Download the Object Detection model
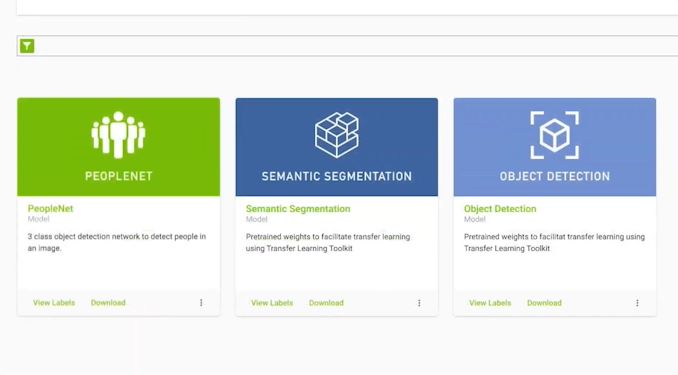 pyautogui.click(x=544, y=303)
